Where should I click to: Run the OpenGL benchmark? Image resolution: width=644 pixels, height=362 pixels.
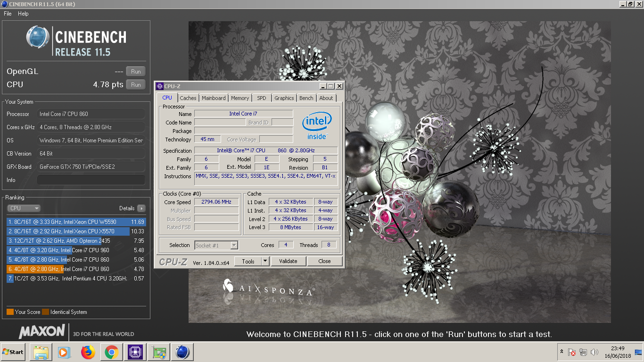coord(136,72)
